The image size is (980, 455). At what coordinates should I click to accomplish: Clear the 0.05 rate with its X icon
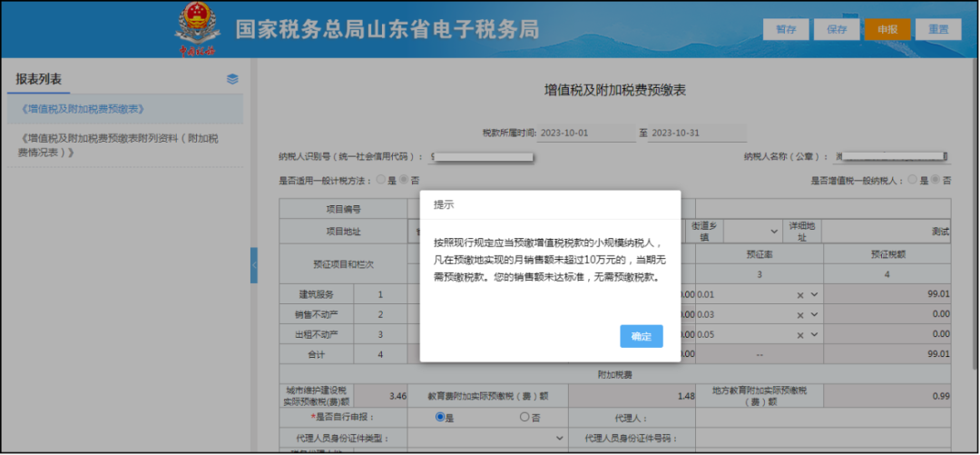coord(800,334)
